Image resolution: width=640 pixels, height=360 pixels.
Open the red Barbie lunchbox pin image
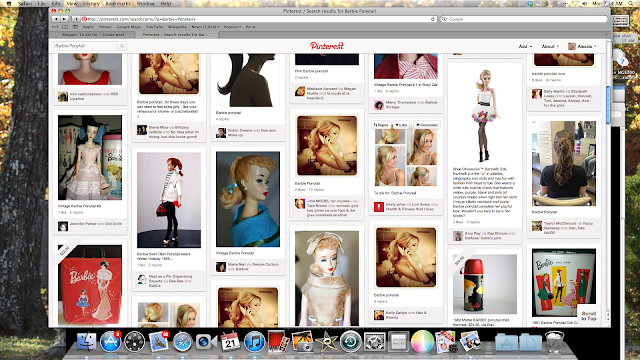tap(90, 285)
